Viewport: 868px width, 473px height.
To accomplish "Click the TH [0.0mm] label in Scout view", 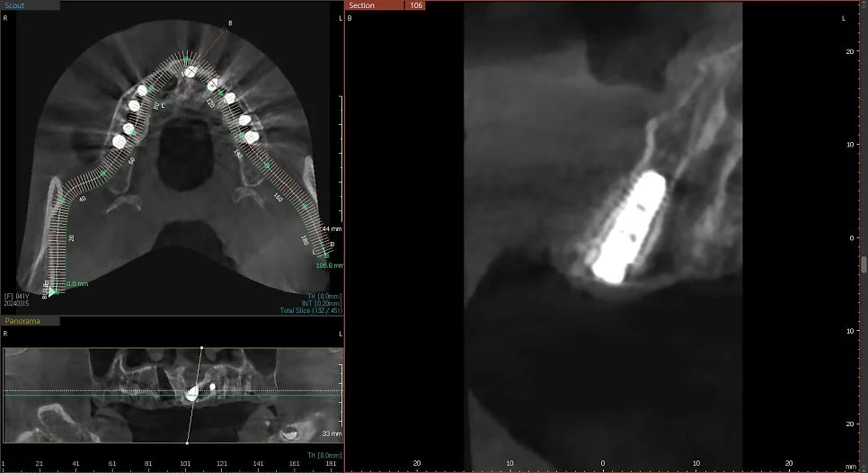I will tap(325, 297).
